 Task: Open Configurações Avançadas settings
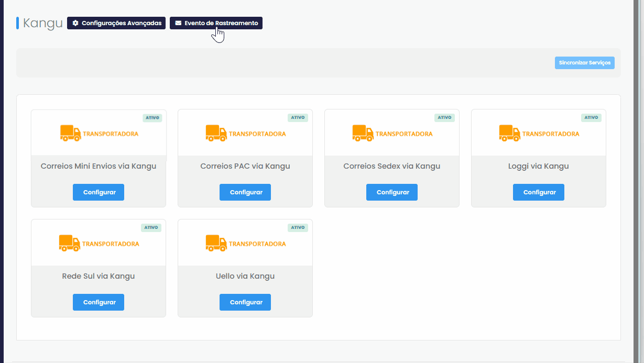[x=116, y=23]
